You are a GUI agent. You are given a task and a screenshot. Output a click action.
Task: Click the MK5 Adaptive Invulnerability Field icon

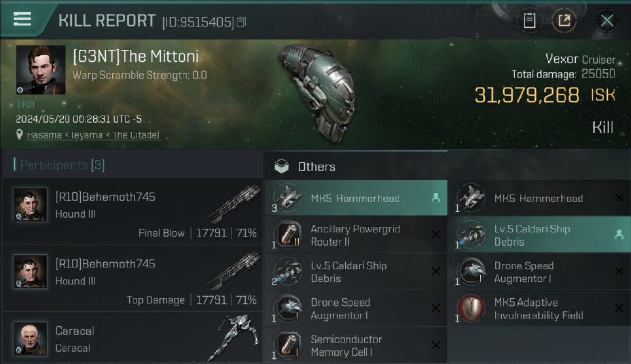tap(471, 309)
